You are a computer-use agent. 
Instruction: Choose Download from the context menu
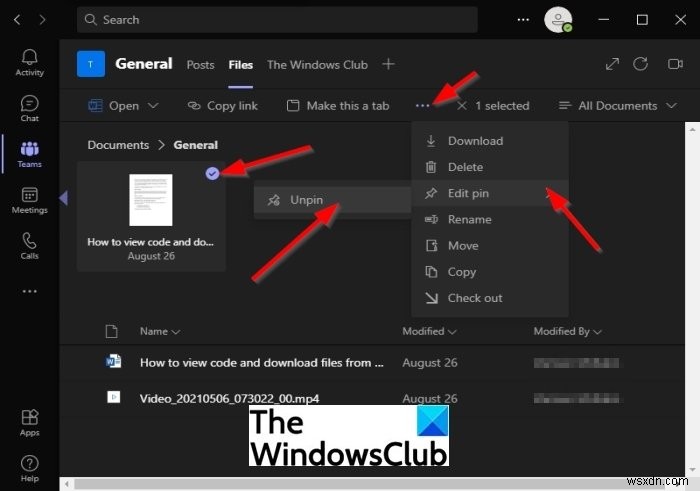coord(490,141)
